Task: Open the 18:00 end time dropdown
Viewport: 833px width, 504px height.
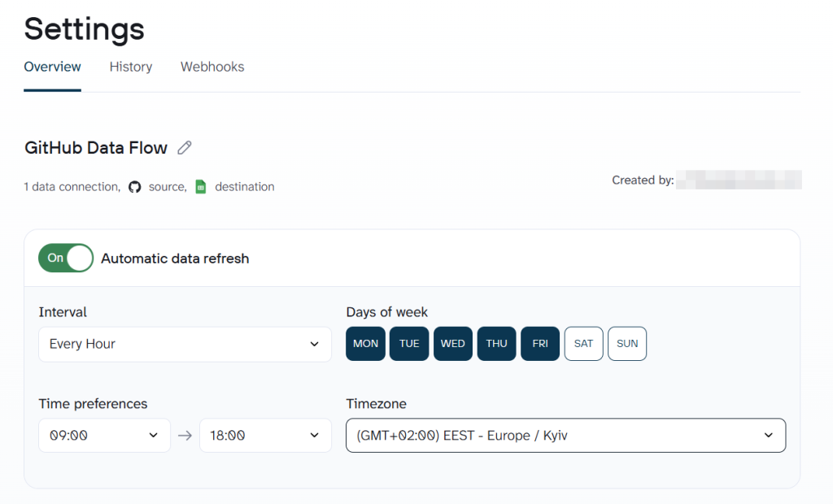Action: [265, 435]
